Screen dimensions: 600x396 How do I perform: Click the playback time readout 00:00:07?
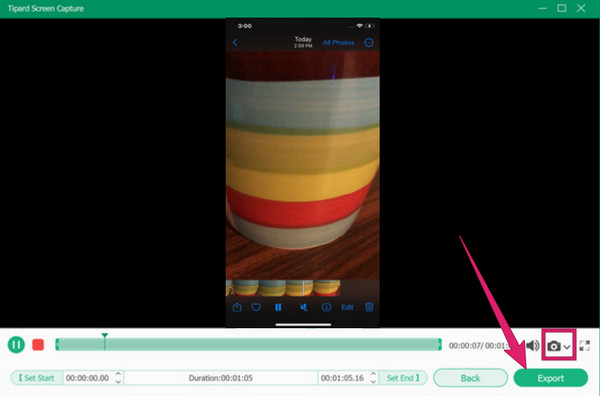coord(465,345)
